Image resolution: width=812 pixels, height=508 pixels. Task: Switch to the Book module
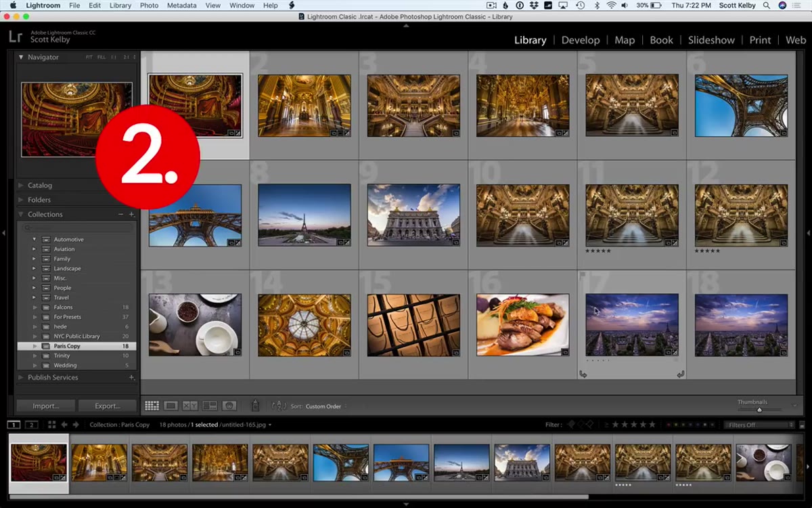(661, 40)
